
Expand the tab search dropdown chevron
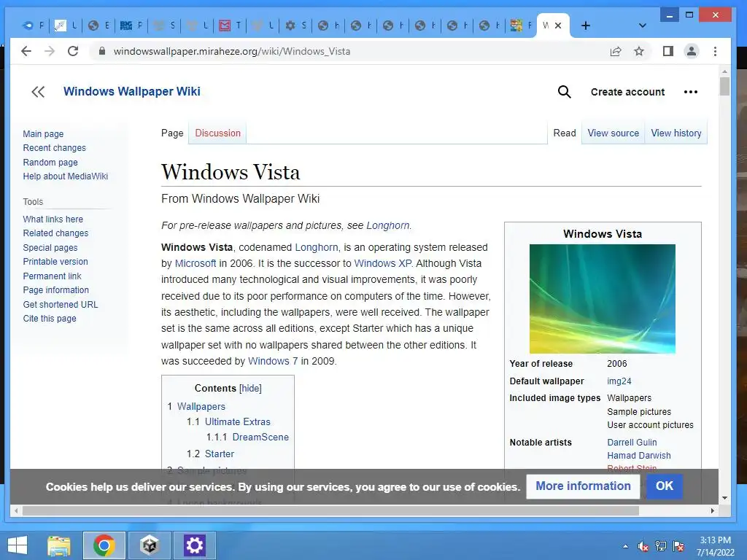tap(642, 26)
